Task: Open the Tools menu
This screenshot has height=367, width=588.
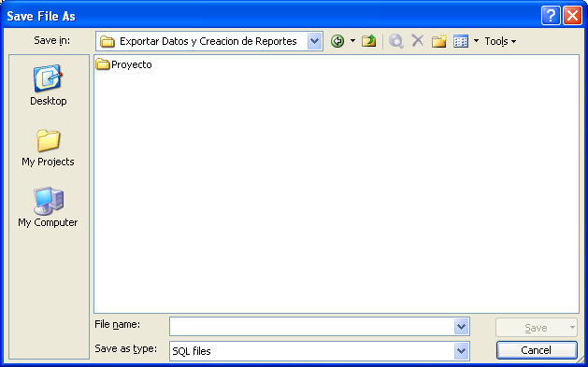Action: tap(500, 41)
